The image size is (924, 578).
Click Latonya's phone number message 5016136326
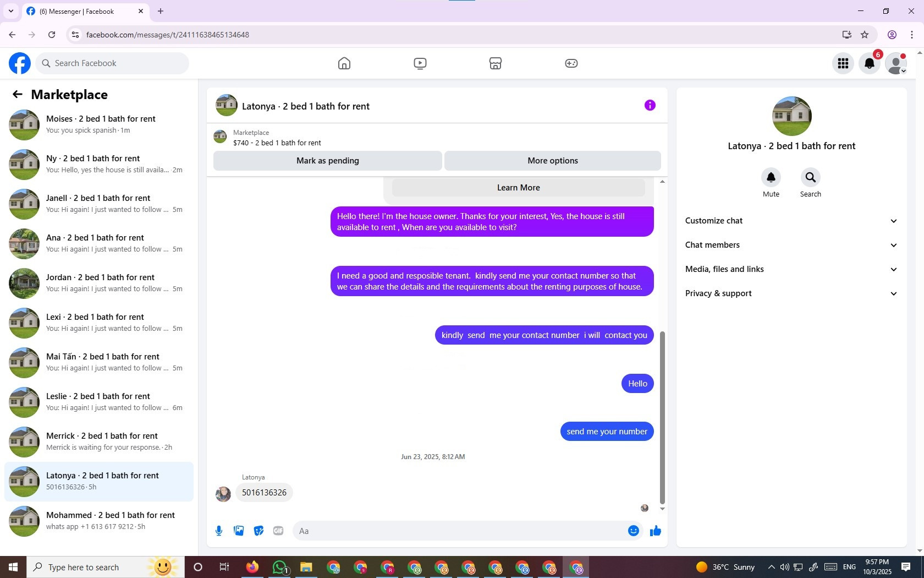264,493
